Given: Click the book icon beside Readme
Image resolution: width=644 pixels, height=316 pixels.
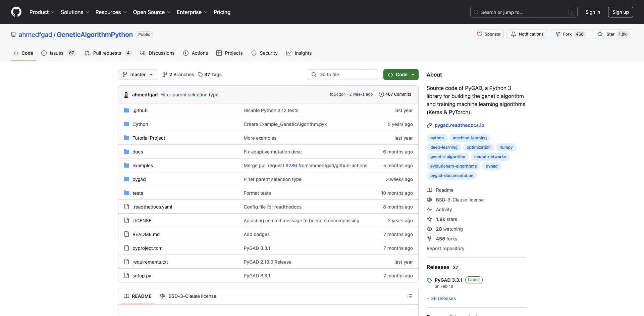Looking at the screenshot, I should [x=429, y=190].
